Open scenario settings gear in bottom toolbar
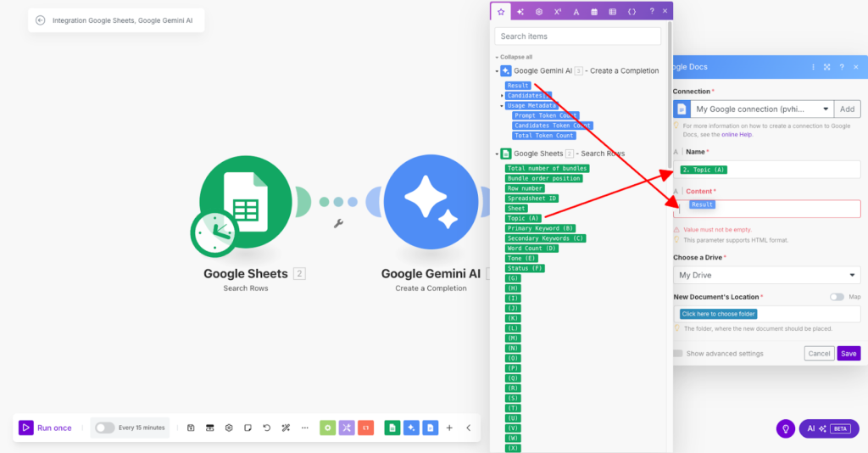Image resolution: width=868 pixels, height=453 pixels. pyautogui.click(x=229, y=428)
